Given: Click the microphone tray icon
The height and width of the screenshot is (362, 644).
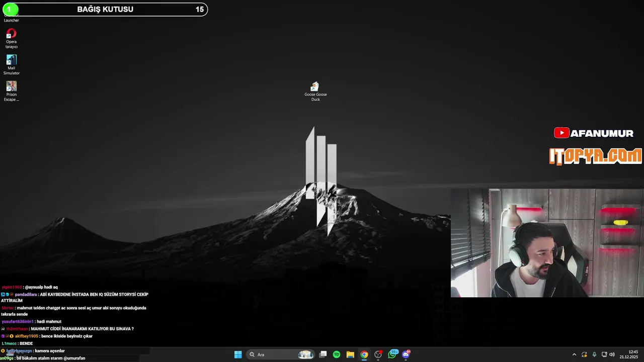Looking at the screenshot, I should click(594, 354).
